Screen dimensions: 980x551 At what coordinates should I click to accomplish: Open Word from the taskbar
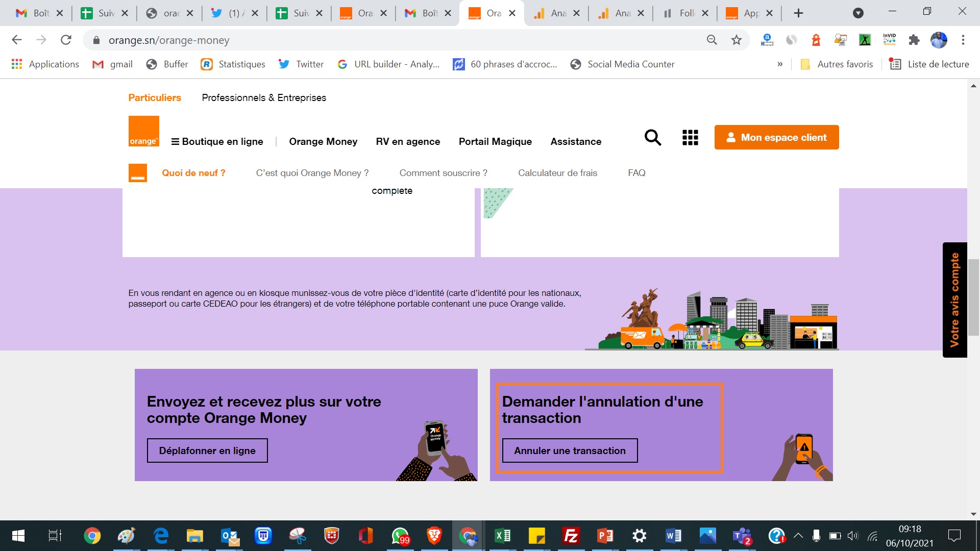click(x=673, y=536)
